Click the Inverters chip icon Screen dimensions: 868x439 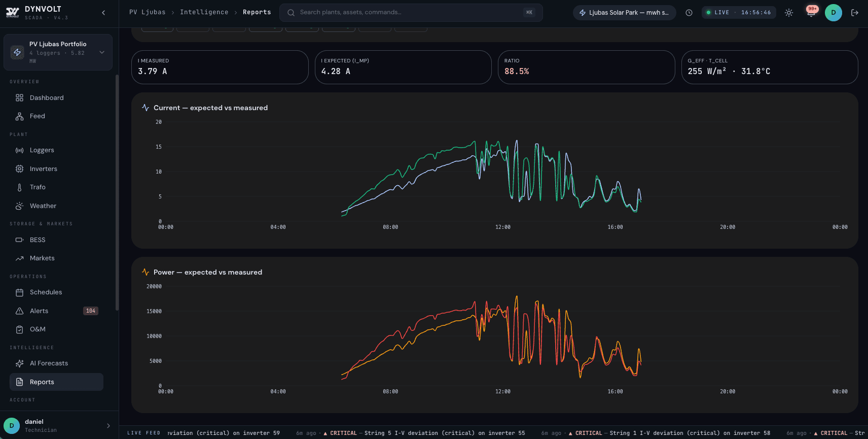pos(19,168)
